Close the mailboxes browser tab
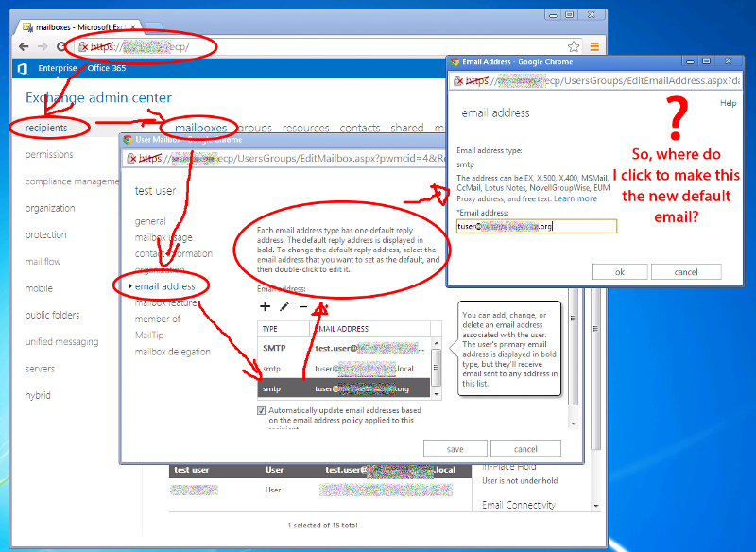 [x=133, y=27]
